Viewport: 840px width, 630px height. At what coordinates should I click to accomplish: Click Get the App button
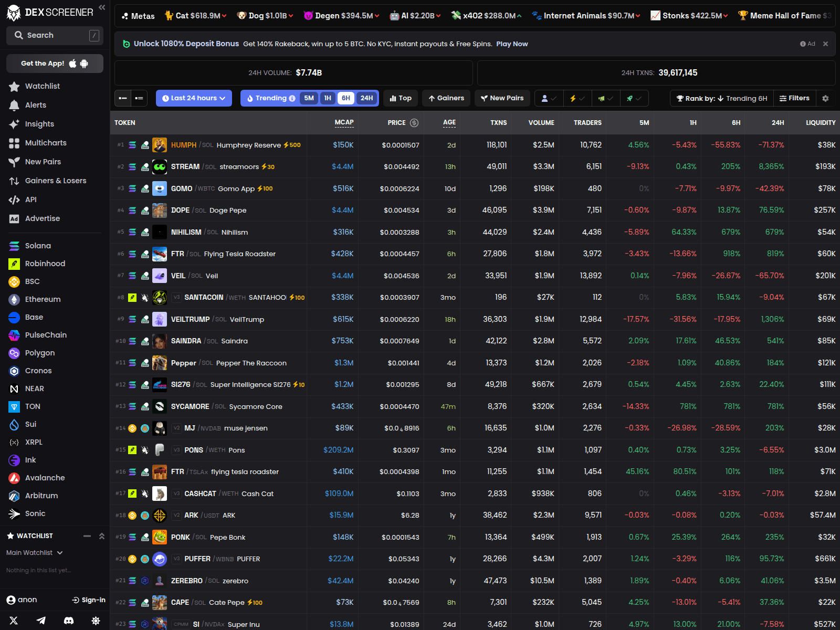tap(55, 64)
